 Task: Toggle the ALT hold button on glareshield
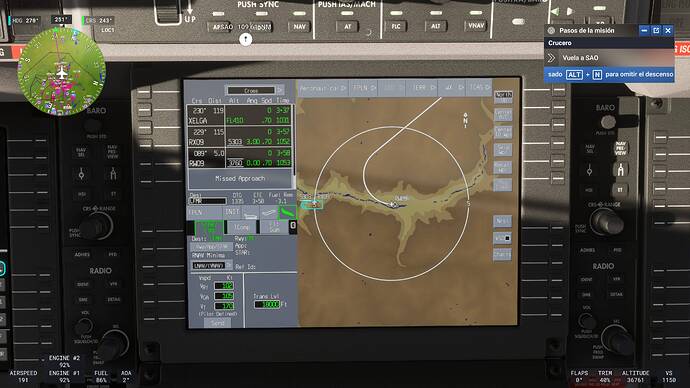tap(436, 26)
